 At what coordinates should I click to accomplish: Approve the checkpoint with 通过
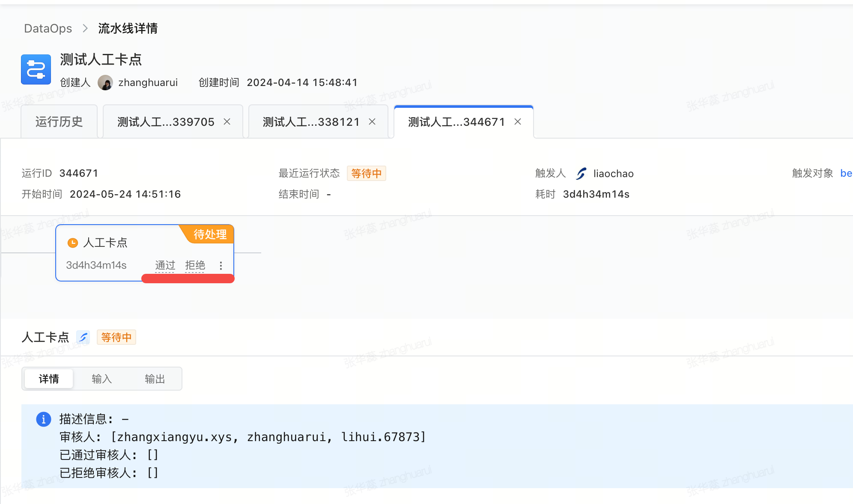pos(165,265)
